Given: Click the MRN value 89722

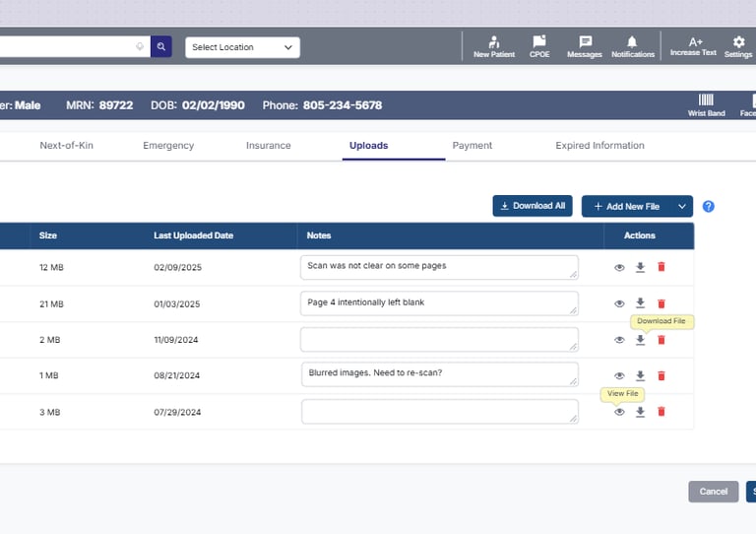Looking at the screenshot, I should 116,105.
